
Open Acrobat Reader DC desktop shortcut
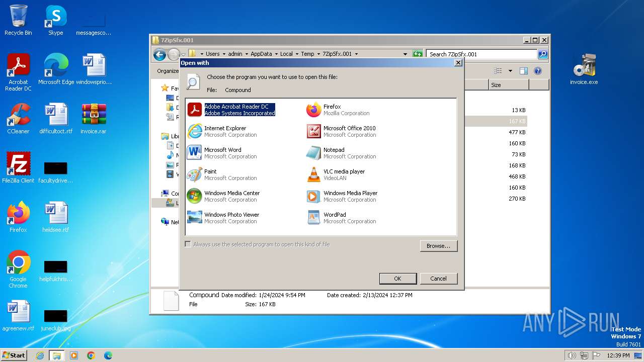coord(18,72)
